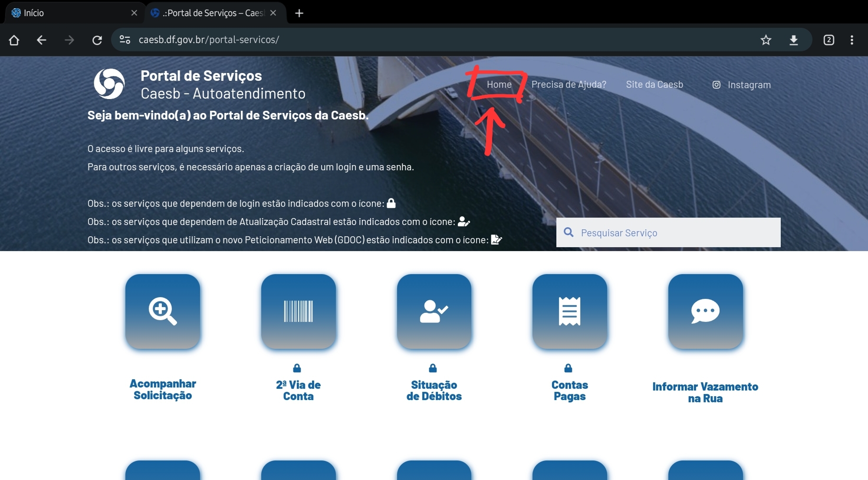Focus the Pesquisar Serviço search field
The width and height of the screenshot is (868, 480).
coord(668,232)
